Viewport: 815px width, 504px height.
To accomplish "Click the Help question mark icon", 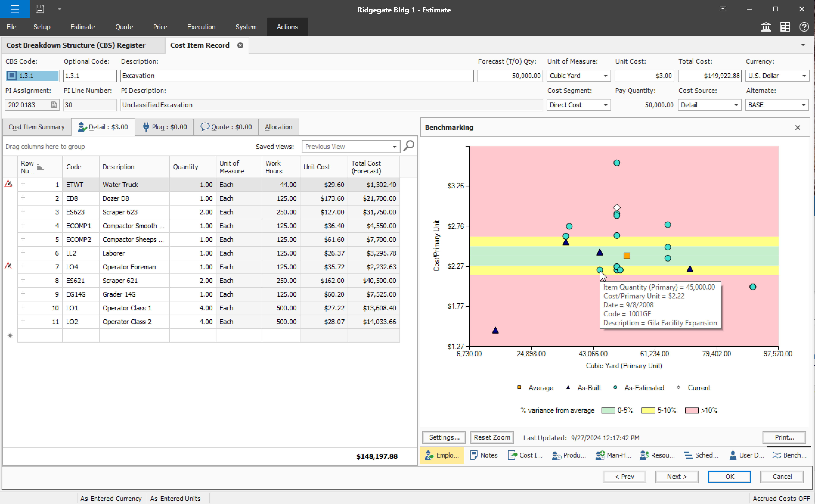I will [804, 27].
